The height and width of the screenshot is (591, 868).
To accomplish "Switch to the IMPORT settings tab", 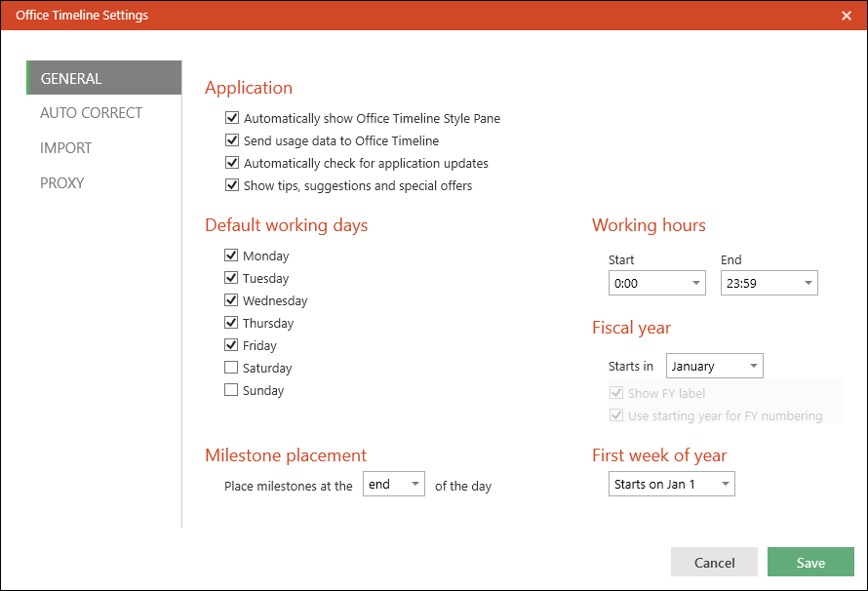I will coord(66,148).
